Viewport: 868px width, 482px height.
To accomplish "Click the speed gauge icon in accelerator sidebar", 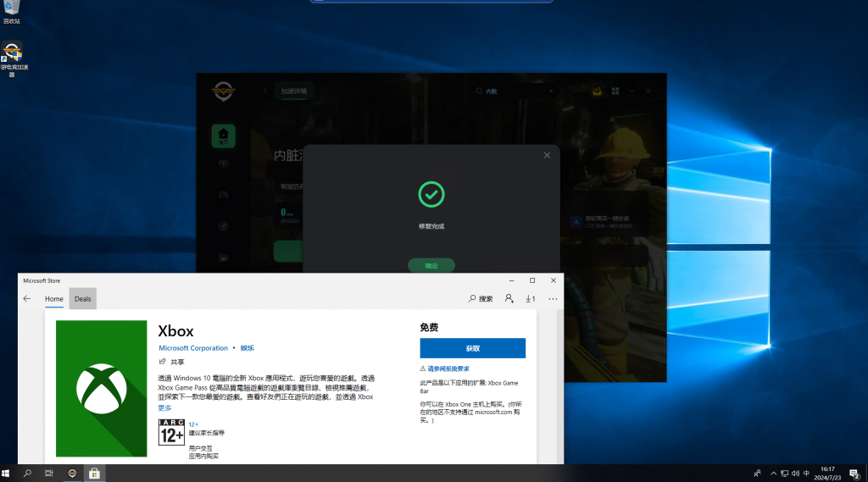I will (224, 226).
